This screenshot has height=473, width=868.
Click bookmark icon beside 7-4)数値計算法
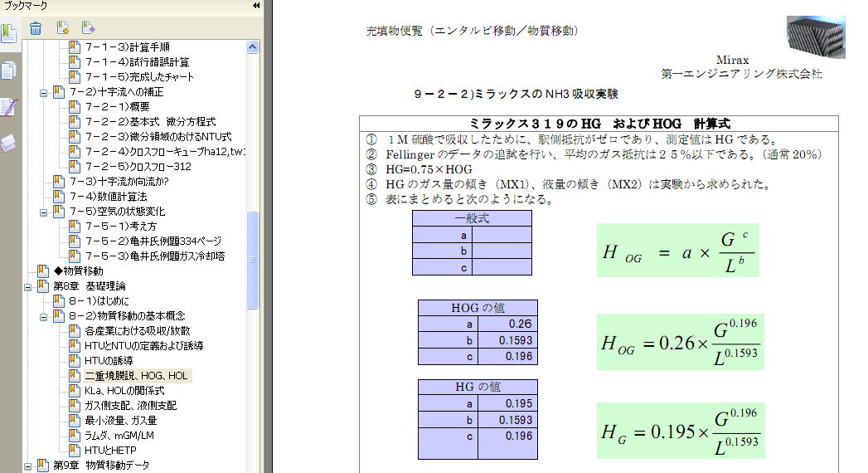click(59, 196)
